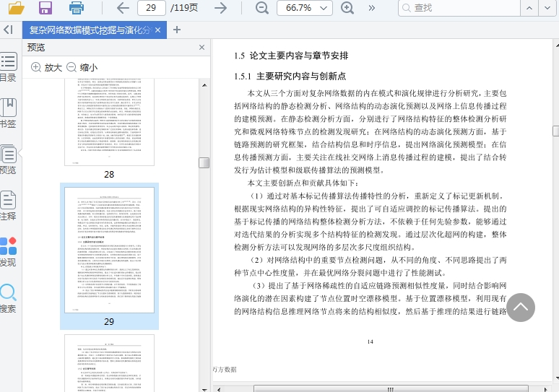The height and width of the screenshot is (392, 559).
Task: Open the 注释 annotations panel
Action: point(8,206)
